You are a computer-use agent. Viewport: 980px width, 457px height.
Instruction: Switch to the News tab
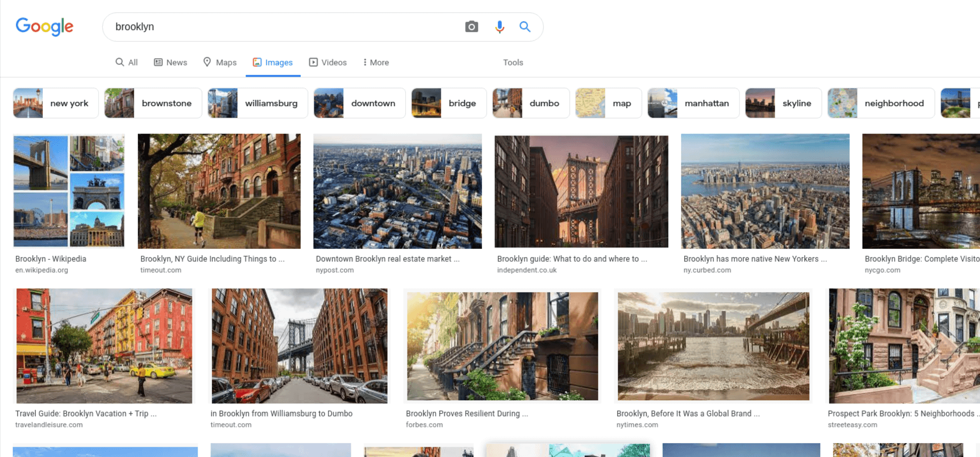tap(171, 62)
